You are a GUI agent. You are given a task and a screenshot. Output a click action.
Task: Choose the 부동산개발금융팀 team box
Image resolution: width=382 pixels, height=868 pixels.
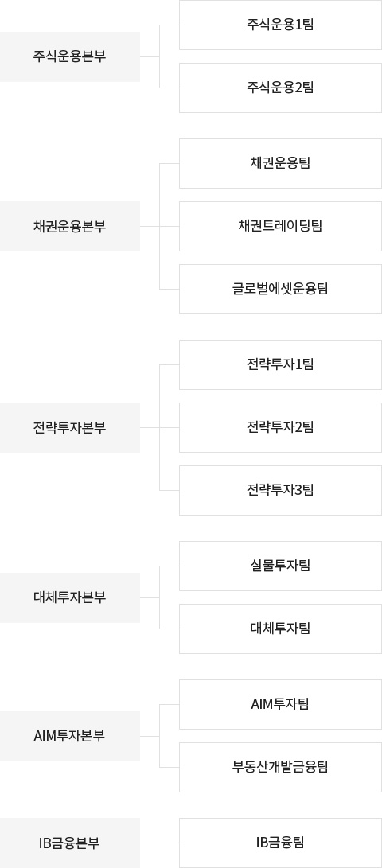tap(280, 767)
